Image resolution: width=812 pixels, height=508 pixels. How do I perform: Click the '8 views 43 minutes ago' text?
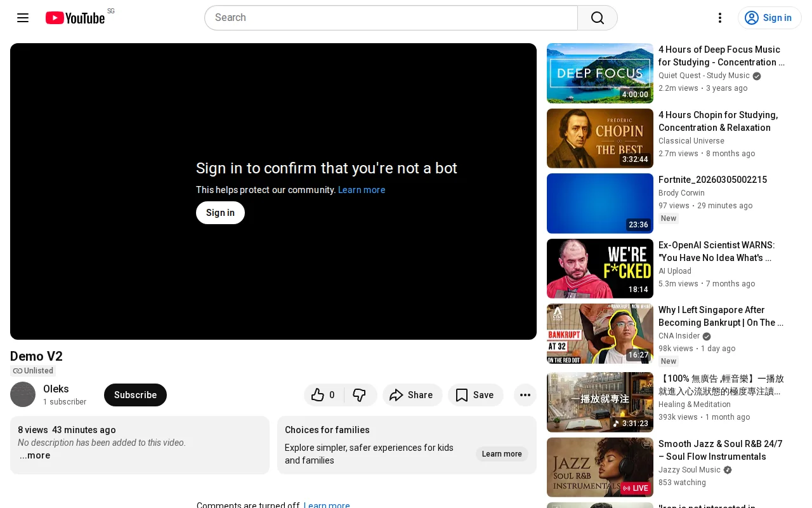tap(67, 430)
